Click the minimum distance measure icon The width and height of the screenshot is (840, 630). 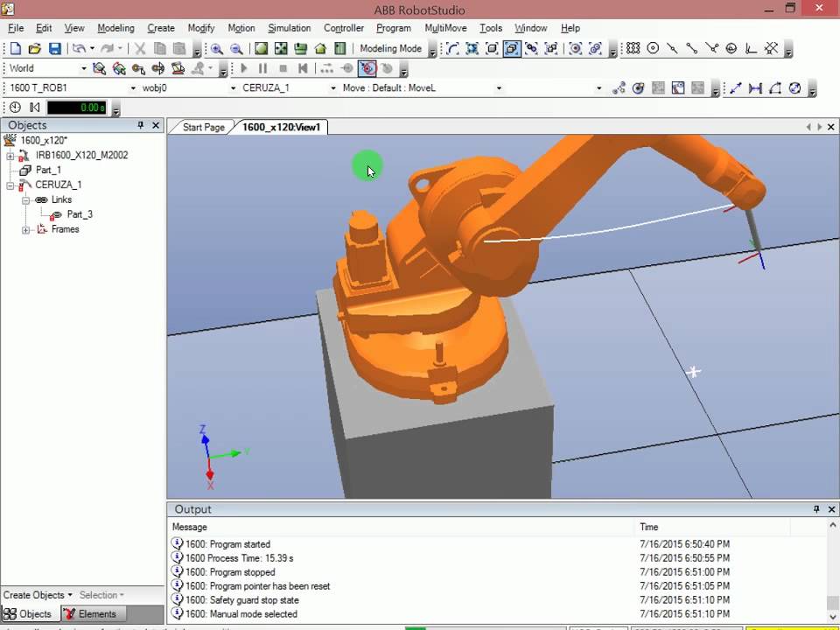click(x=755, y=88)
